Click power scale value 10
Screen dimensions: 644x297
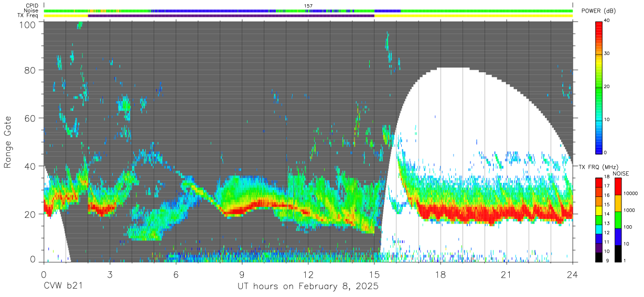[x=607, y=119]
